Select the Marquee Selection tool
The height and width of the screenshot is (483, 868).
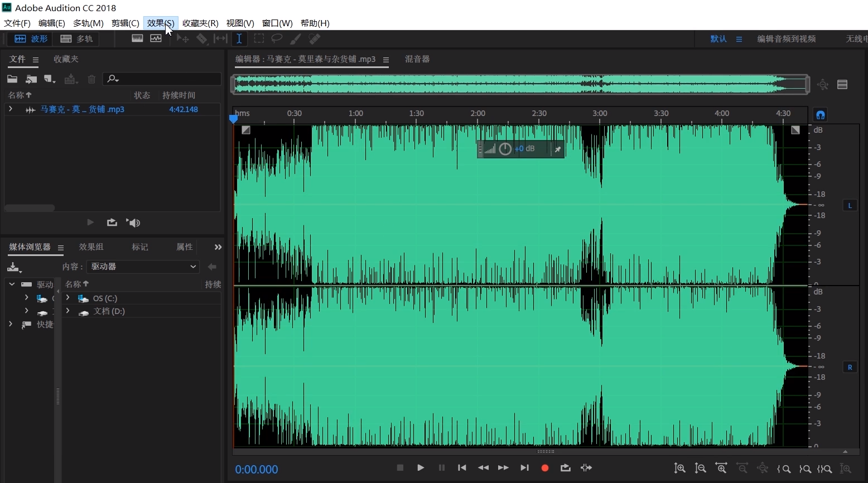tap(259, 38)
